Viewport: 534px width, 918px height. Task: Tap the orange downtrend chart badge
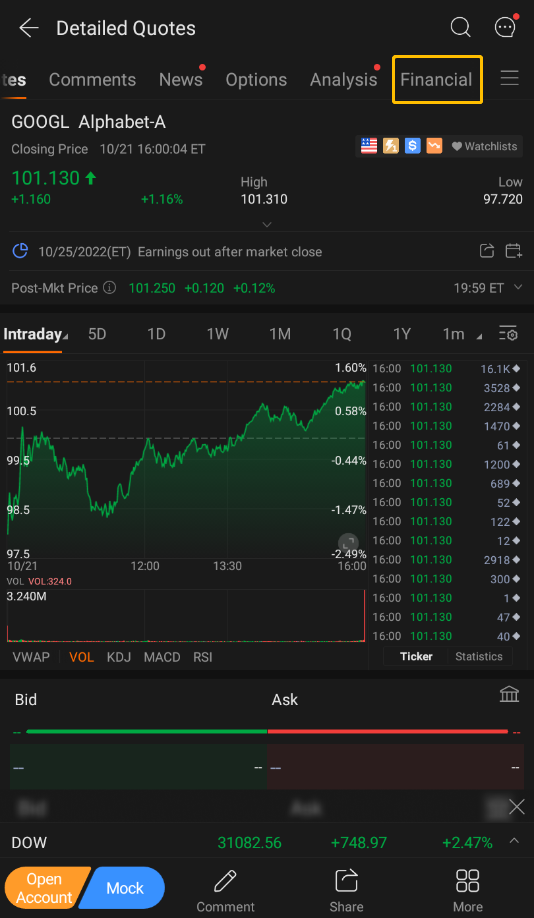coord(434,146)
